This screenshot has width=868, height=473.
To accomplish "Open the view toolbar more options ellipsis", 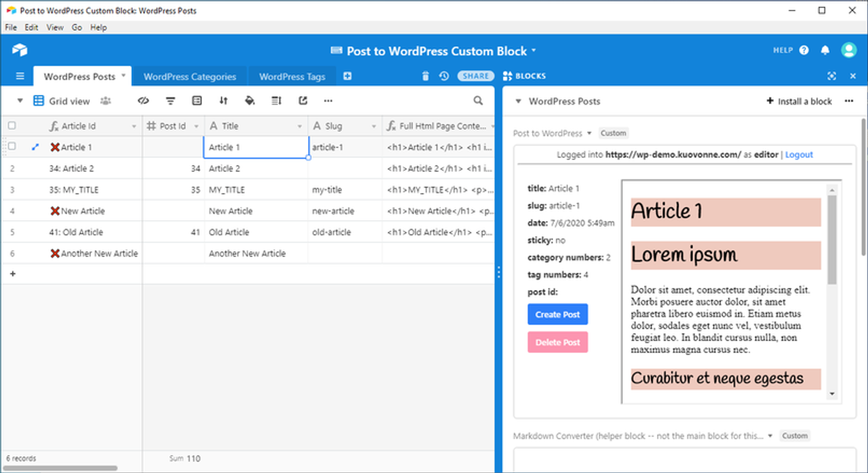I will click(x=328, y=100).
